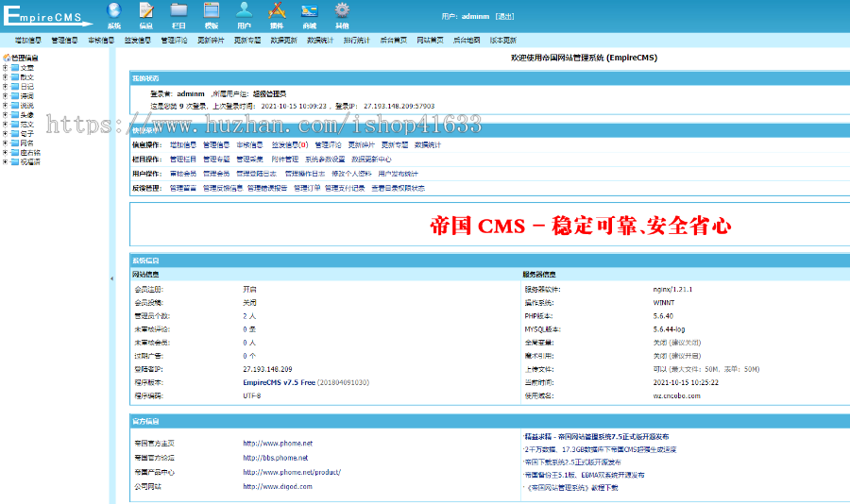
Task: Open 管理支付记录 link
Action: [345, 188]
